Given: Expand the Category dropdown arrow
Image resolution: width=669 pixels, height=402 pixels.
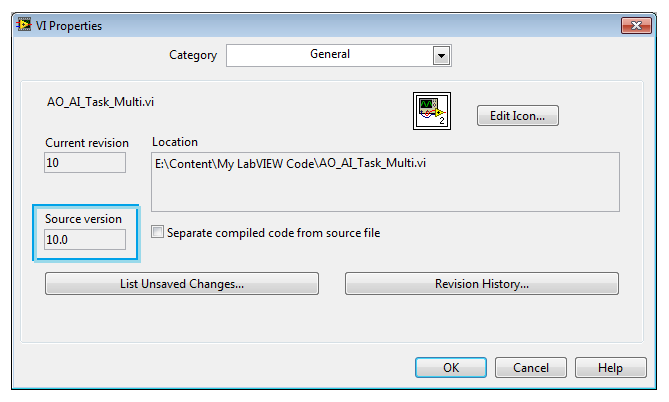Looking at the screenshot, I should tap(441, 55).
